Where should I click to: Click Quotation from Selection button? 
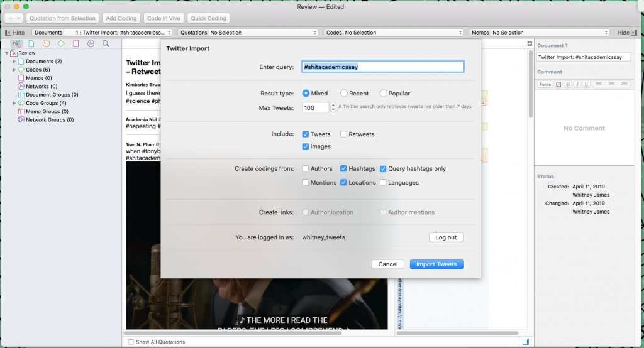(62, 18)
